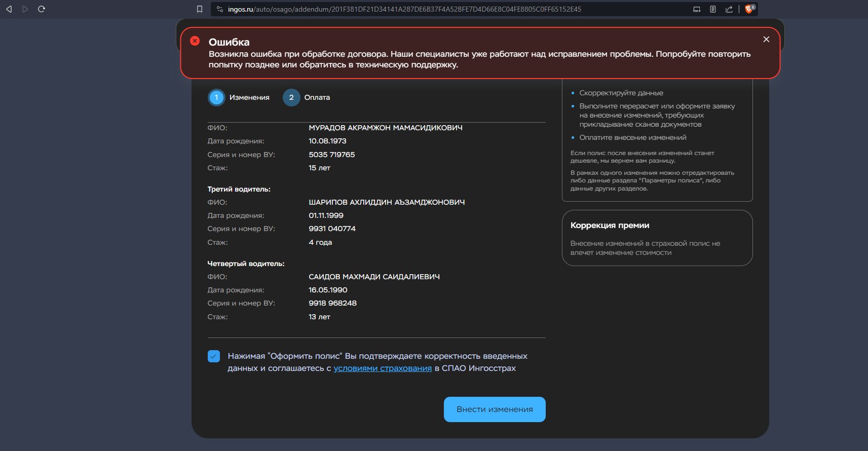Reload the current page
This screenshot has height=451, width=868.
coord(42,9)
